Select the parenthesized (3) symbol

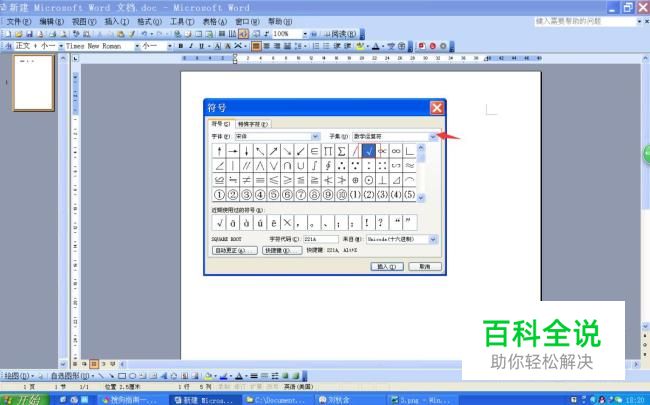(x=382, y=194)
